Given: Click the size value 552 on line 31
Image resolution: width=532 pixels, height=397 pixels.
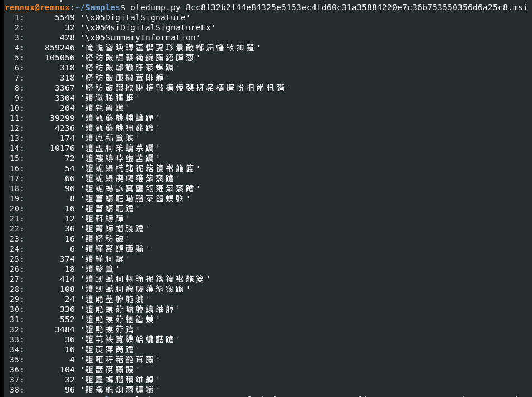Looking at the screenshot, I should click(67, 319).
